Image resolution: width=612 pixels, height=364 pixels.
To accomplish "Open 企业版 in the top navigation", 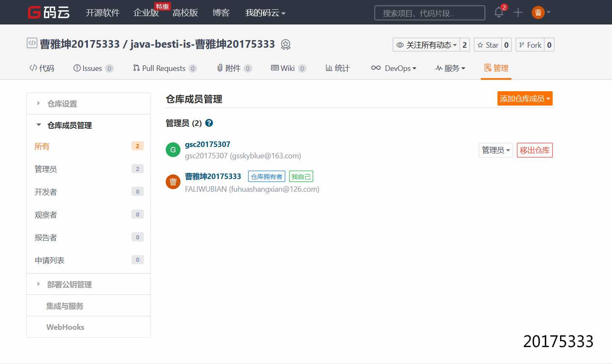I will (x=146, y=13).
